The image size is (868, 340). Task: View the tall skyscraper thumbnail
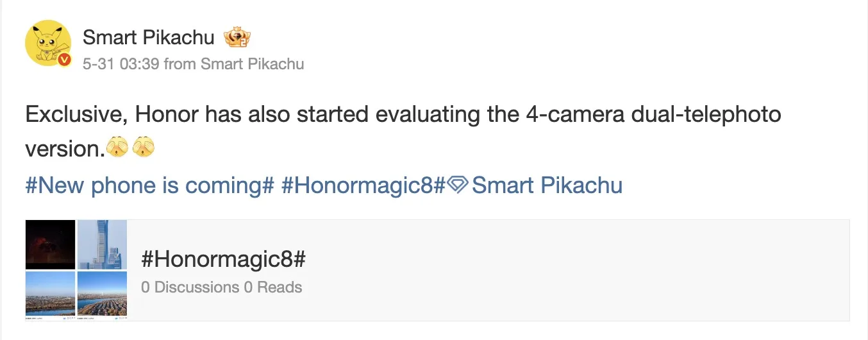[x=102, y=244]
